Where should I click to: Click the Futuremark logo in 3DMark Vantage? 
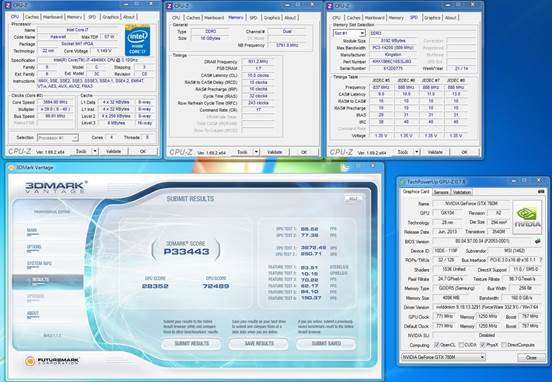pyautogui.click(x=52, y=361)
